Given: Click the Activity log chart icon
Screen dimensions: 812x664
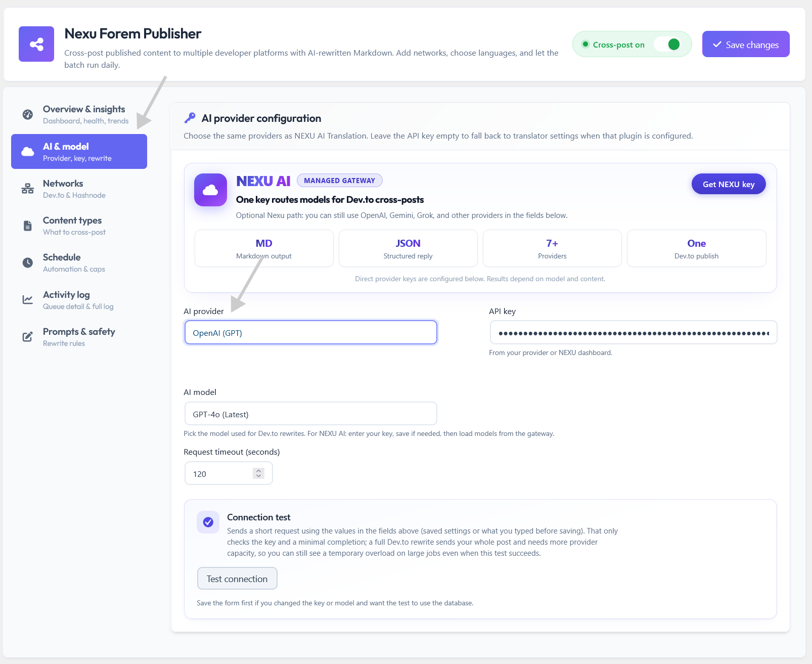Looking at the screenshot, I should click(28, 300).
